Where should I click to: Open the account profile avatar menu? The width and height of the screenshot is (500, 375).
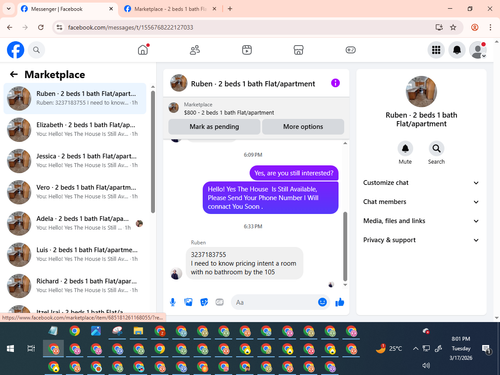point(478,50)
